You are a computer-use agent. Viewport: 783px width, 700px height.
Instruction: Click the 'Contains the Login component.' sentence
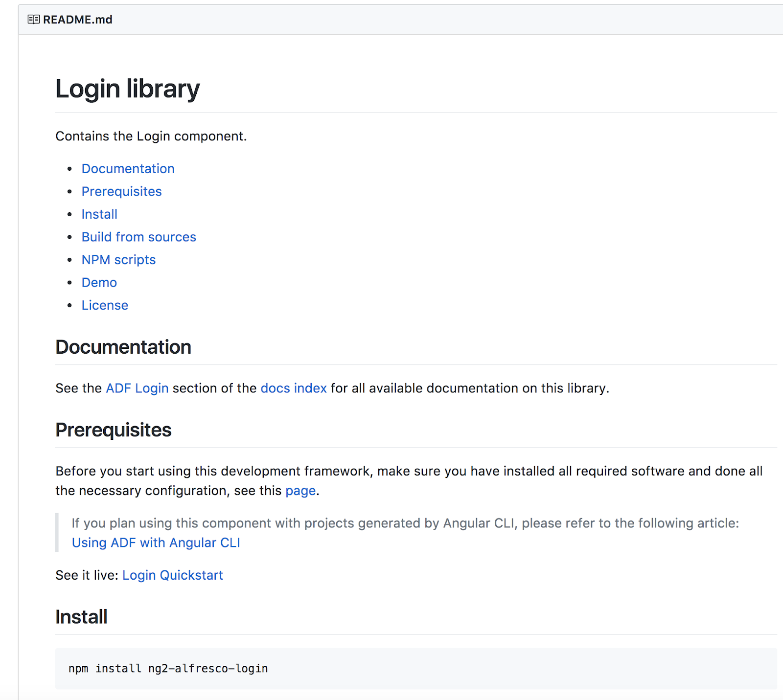151,136
